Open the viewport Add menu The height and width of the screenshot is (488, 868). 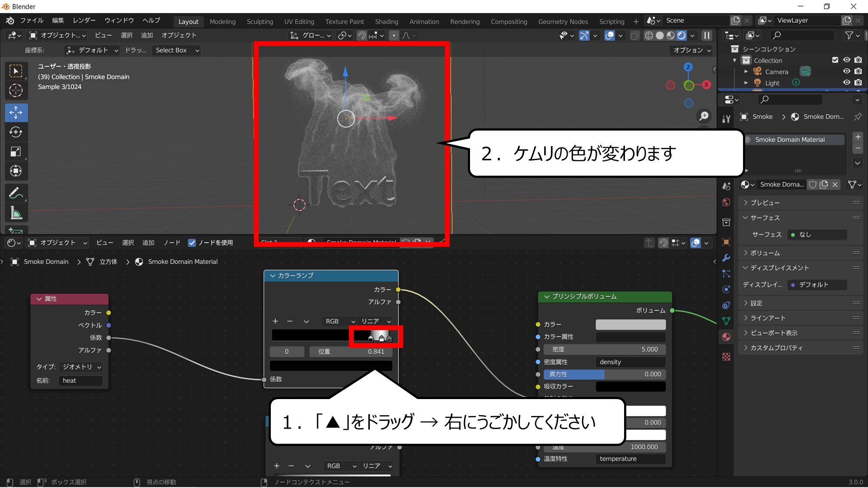147,36
